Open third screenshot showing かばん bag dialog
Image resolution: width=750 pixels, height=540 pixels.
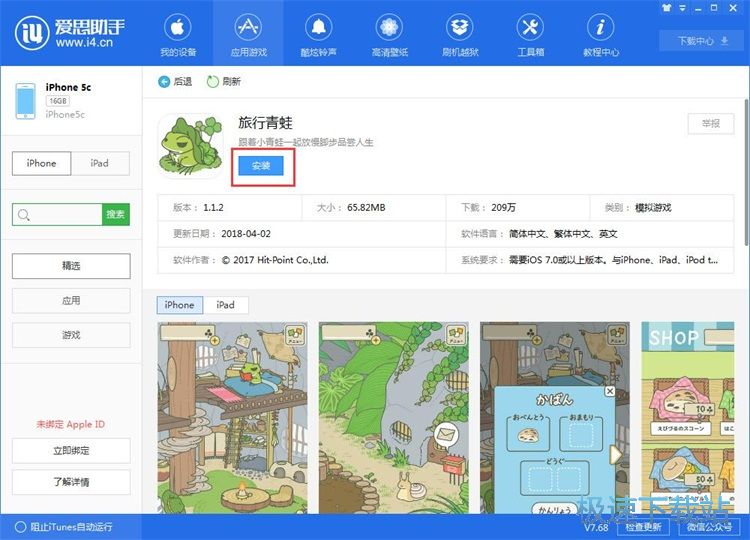(x=555, y=418)
